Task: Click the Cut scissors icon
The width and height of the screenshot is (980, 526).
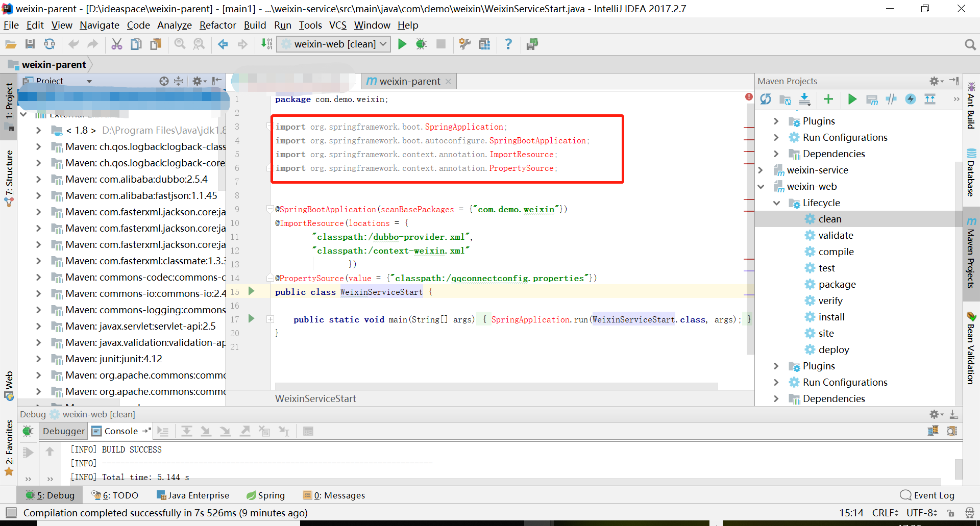Action: coord(117,44)
